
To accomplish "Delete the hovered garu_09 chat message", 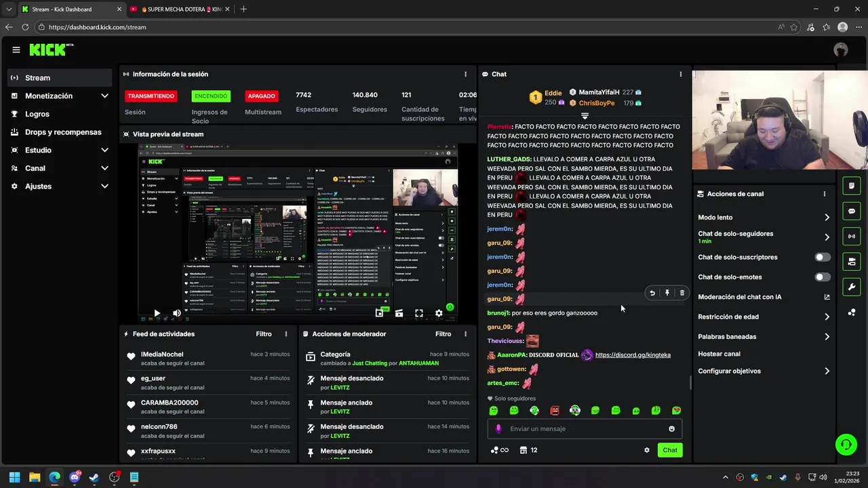I will pos(682,293).
